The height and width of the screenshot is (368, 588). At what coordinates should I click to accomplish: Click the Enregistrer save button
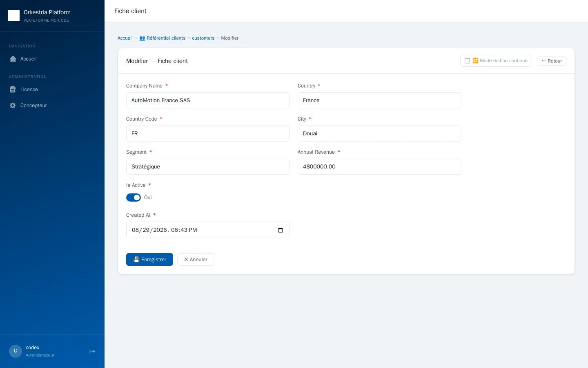click(149, 260)
